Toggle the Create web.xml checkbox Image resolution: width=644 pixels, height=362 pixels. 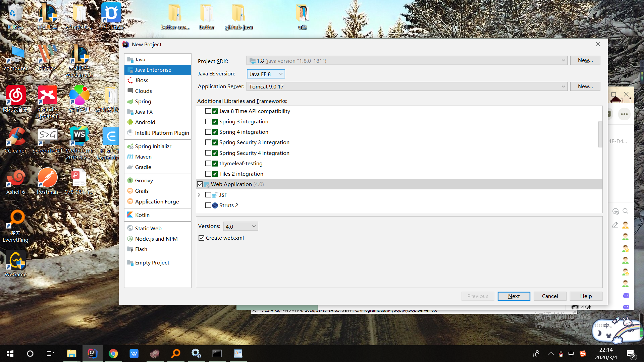click(201, 238)
